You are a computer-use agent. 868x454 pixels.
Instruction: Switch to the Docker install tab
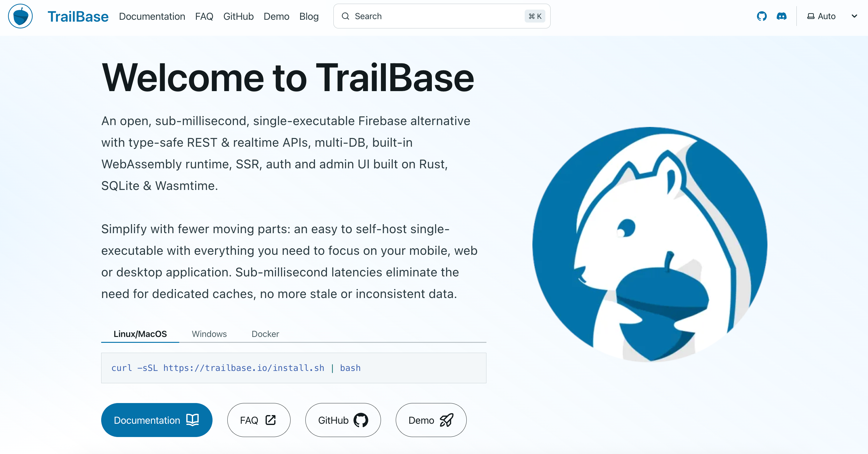pos(265,334)
